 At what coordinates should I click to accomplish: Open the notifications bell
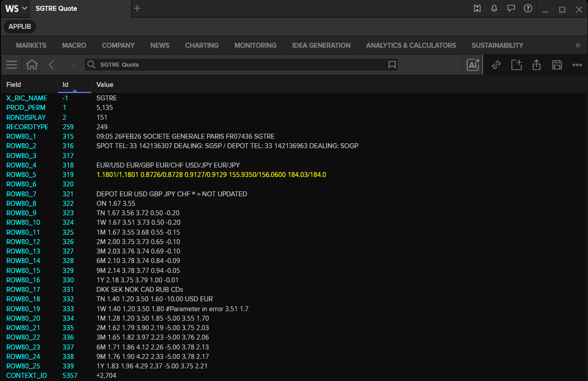tap(494, 9)
